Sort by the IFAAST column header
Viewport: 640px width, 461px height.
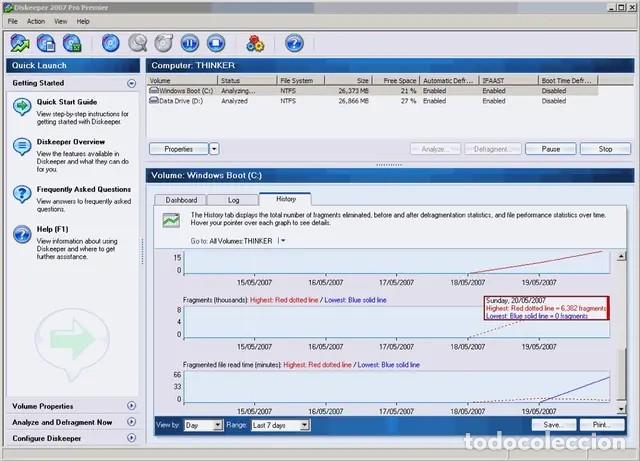pyautogui.click(x=509, y=80)
